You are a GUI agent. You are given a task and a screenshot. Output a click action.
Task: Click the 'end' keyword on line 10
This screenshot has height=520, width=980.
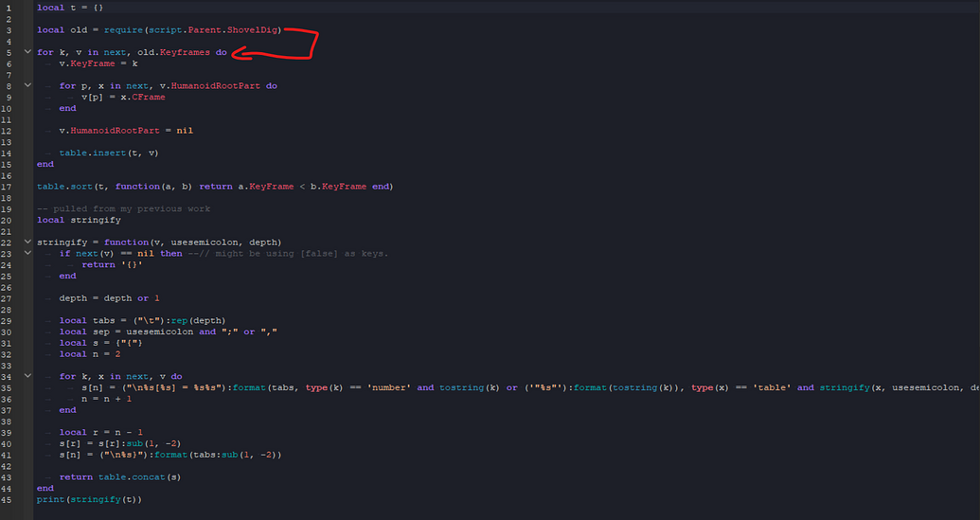67,108
